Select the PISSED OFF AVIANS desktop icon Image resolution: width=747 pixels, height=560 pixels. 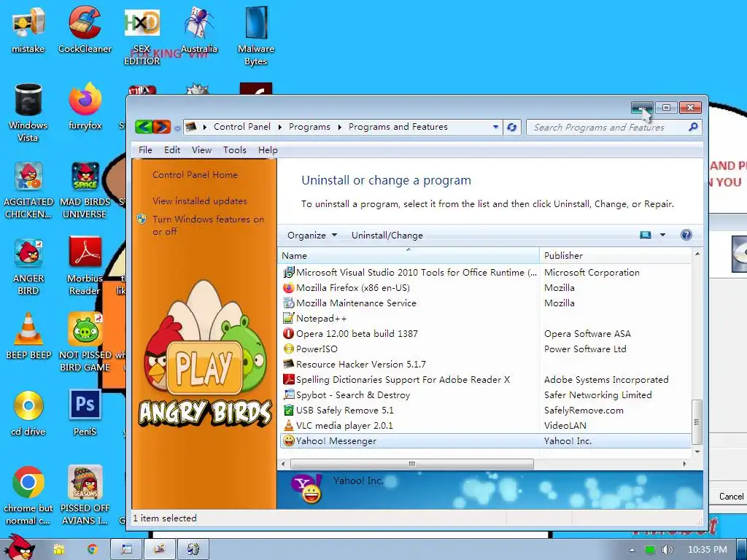[85, 495]
